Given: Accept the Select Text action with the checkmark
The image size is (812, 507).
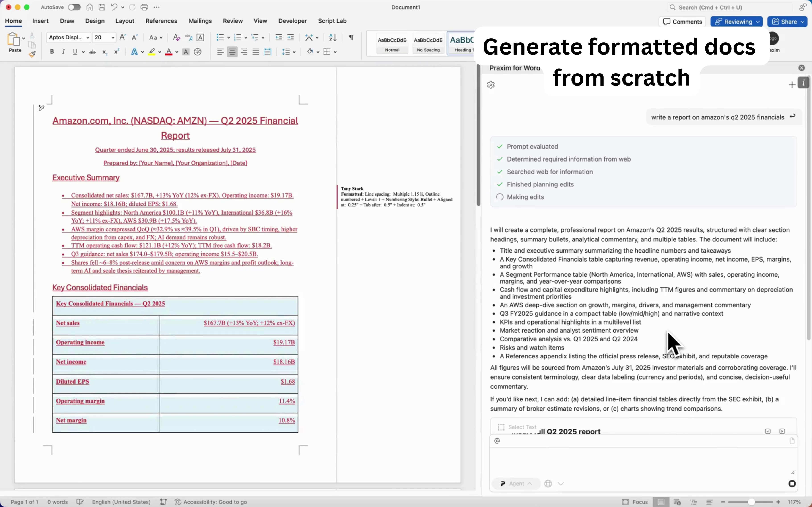Looking at the screenshot, I should pos(767,431).
